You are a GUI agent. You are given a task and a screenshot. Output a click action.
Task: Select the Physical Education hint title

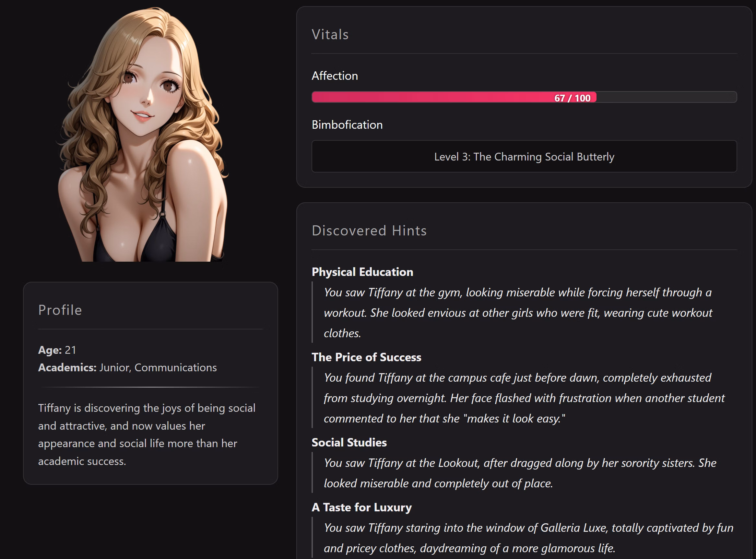click(362, 272)
